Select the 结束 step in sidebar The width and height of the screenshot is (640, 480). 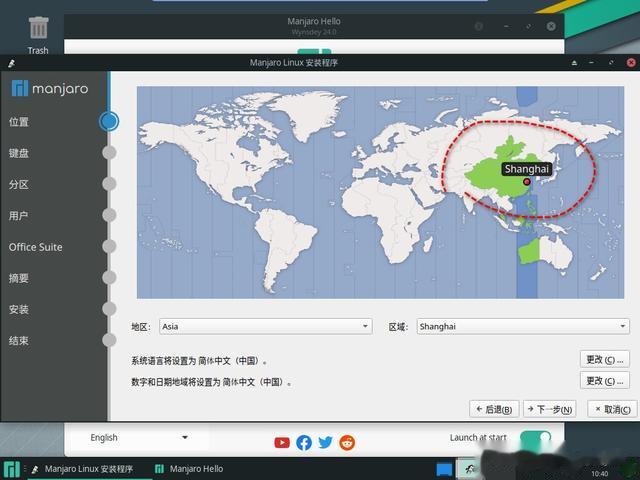[19, 341]
